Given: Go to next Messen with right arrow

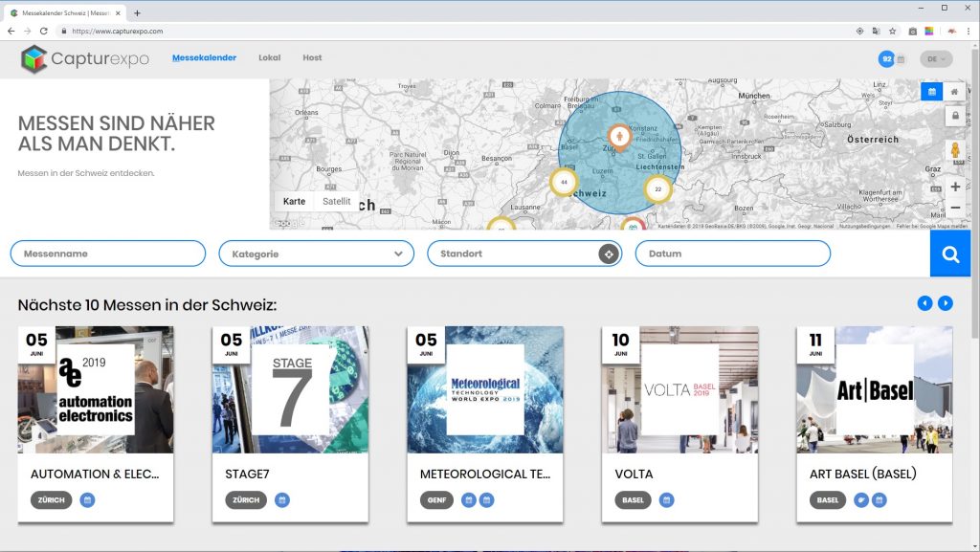Looking at the screenshot, I should pyautogui.click(x=945, y=303).
